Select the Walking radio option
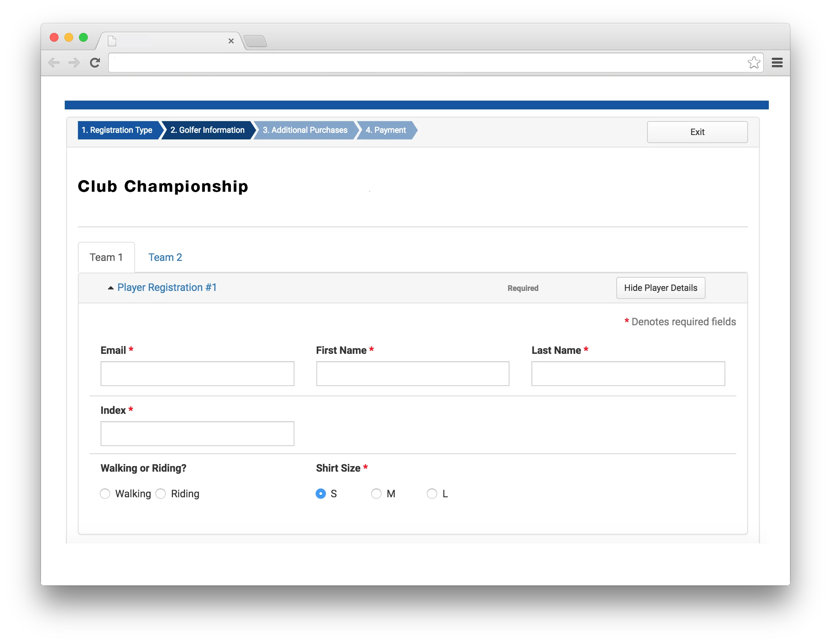831x644 pixels. (105, 494)
